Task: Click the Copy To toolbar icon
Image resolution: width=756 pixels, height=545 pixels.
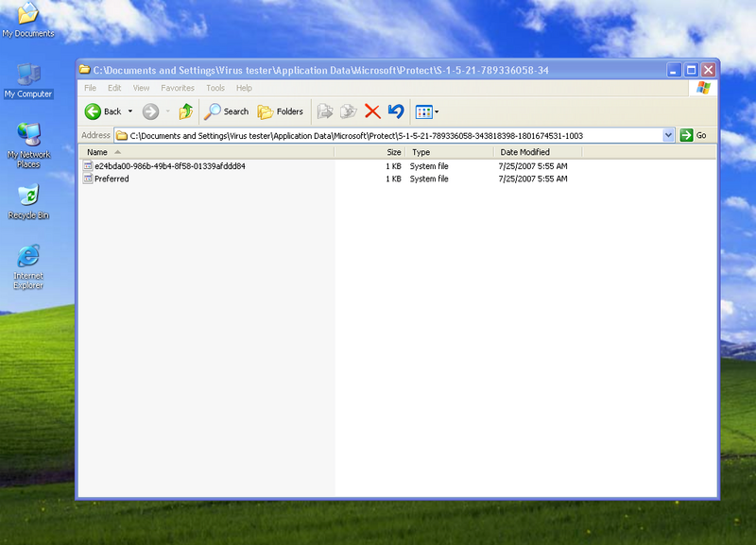Action: (348, 111)
